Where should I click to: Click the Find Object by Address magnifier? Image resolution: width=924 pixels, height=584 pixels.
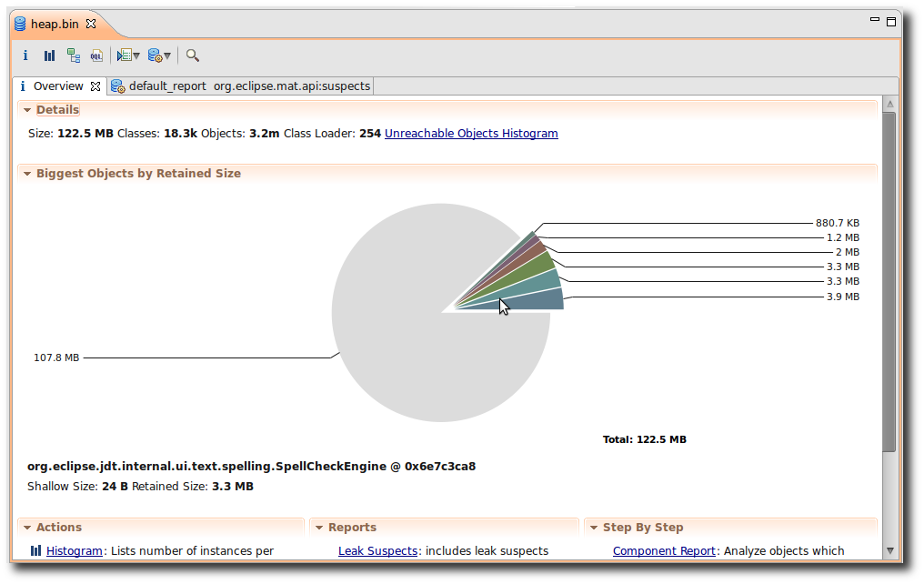tap(193, 55)
